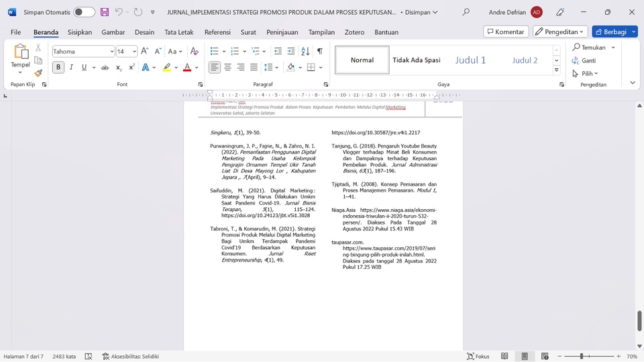Decrease font size with smaller A
Screen dimensions: 644x362
click(x=158, y=52)
